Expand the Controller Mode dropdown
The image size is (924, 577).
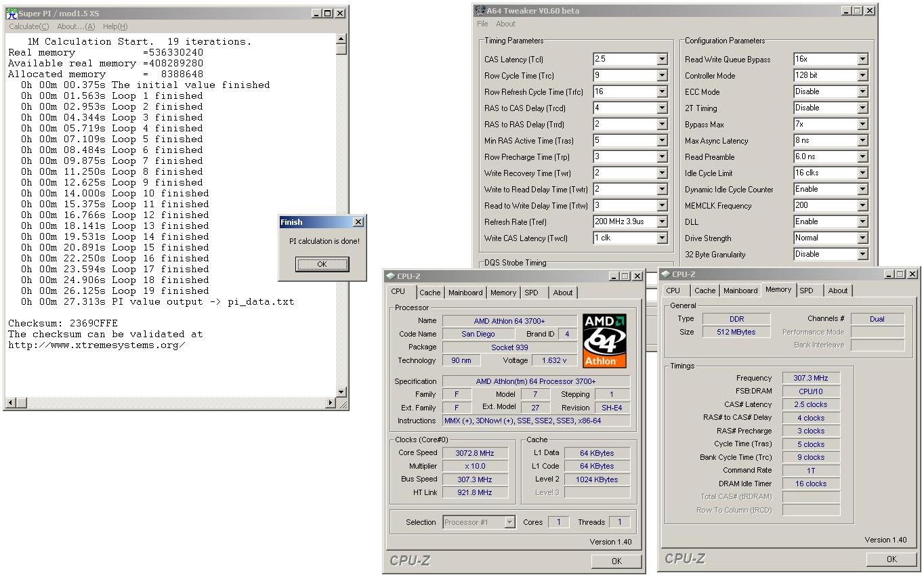[862, 76]
